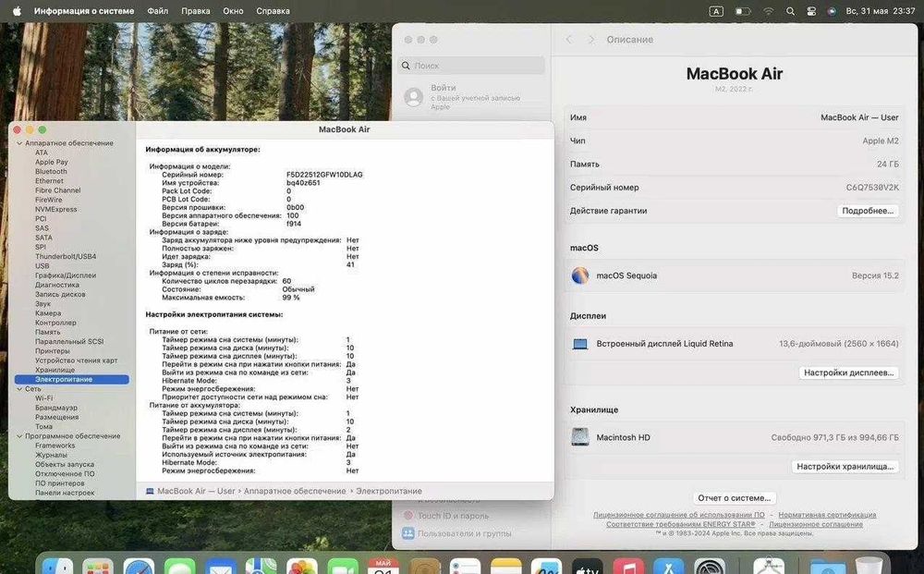
Task: Select Thunderbolt/USB4 in the hardware tree
Action: [x=66, y=256]
